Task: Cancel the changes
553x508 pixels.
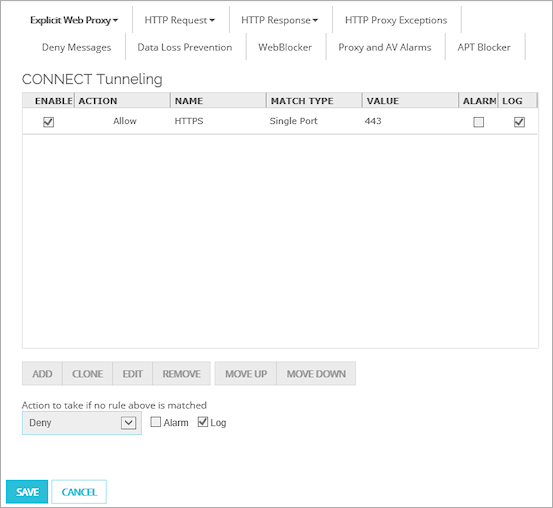Action: pyautogui.click(x=79, y=492)
